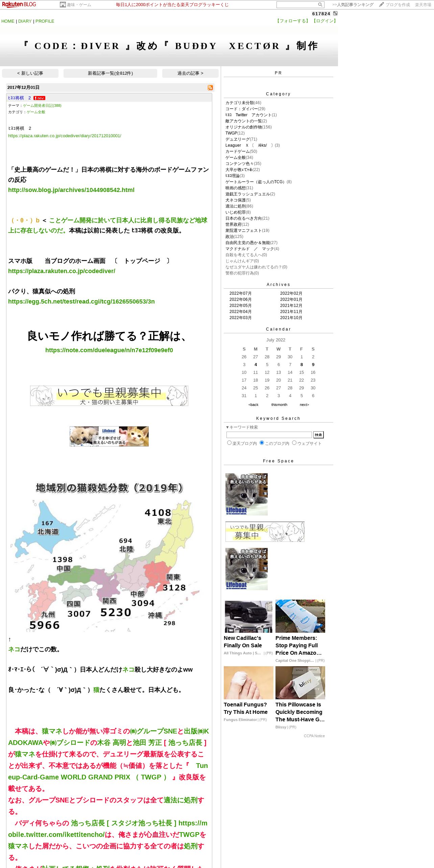Open the ゲーム全般 category link in post
Viewport: 434px width, 868px height.
pyautogui.click(x=36, y=112)
